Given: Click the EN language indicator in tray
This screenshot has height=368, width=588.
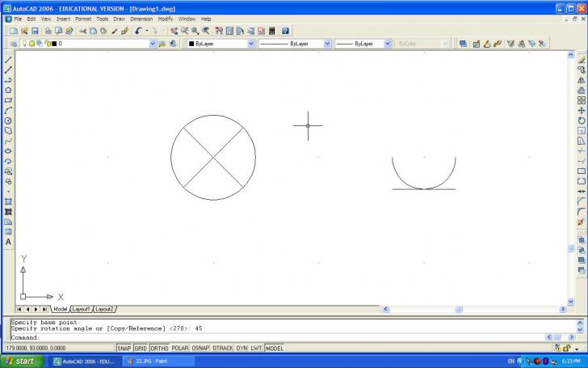Looking at the screenshot, I should click(x=511, y=362).
